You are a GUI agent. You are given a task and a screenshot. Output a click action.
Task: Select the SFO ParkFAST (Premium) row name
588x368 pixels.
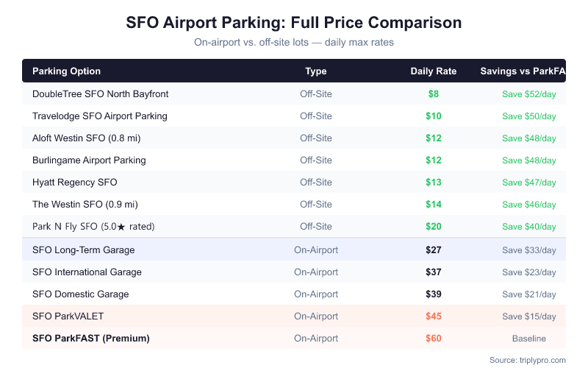[x=91, y=338]
